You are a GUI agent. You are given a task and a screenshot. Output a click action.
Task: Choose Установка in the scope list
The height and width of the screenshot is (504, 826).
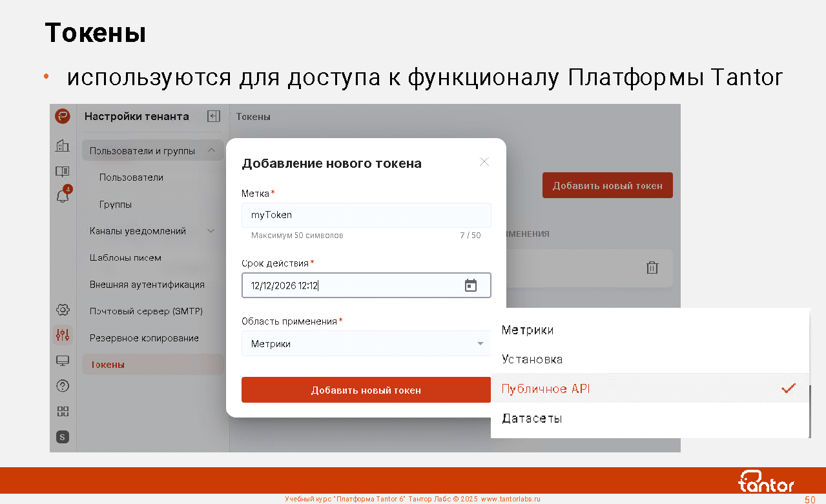[532, 359]
